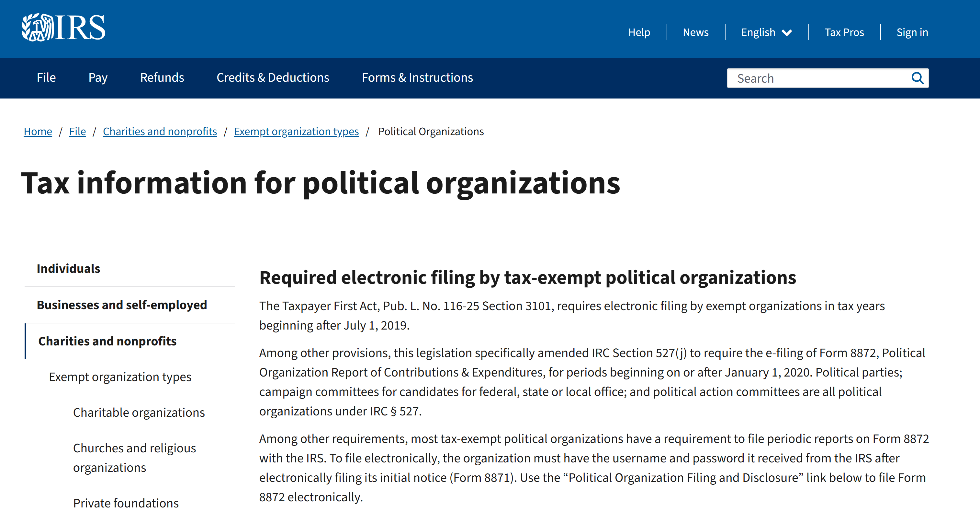
Task: Follow the File breadcrumb link
Action: coord(77,131)
